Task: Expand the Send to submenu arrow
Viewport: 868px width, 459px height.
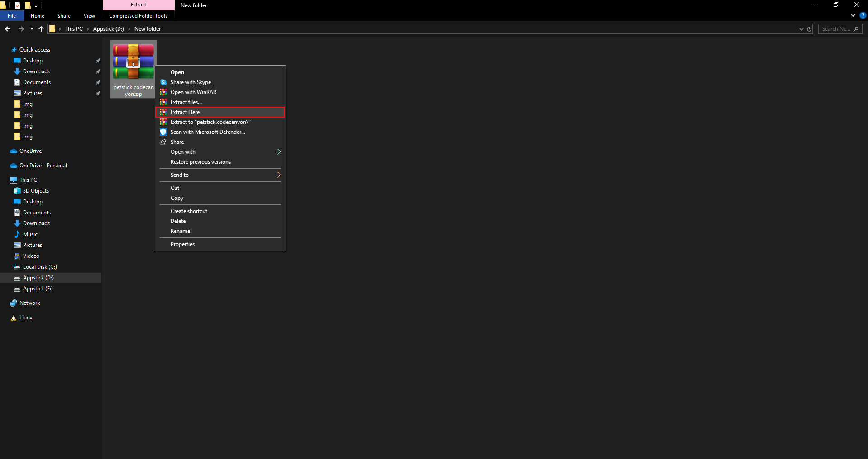Action: [279, 175]
